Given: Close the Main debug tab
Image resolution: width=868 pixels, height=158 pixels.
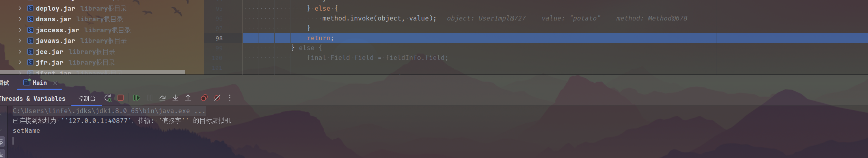Looking at the screenshot, I should point(55,83).
